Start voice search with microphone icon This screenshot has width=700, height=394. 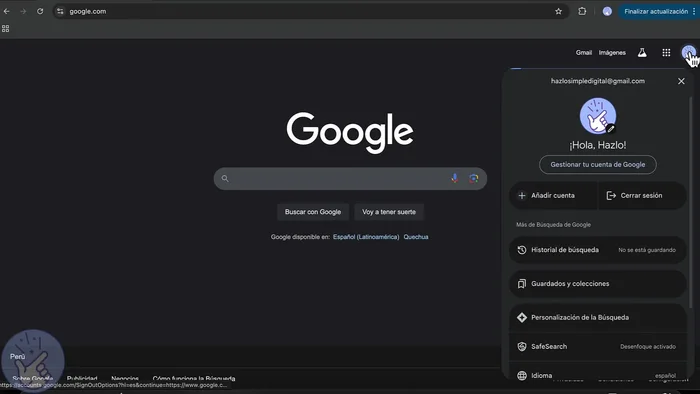[x=454, y=178]
